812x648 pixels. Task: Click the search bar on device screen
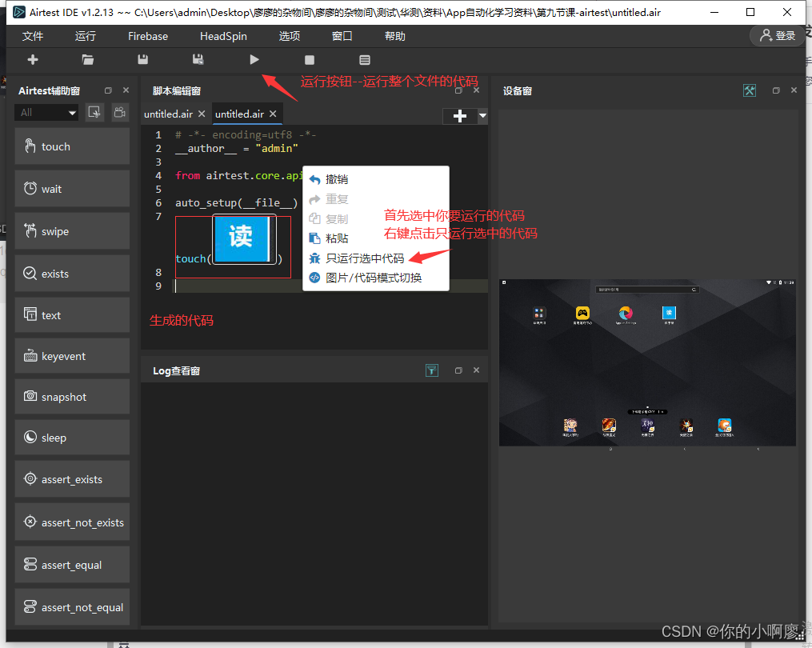647,290
